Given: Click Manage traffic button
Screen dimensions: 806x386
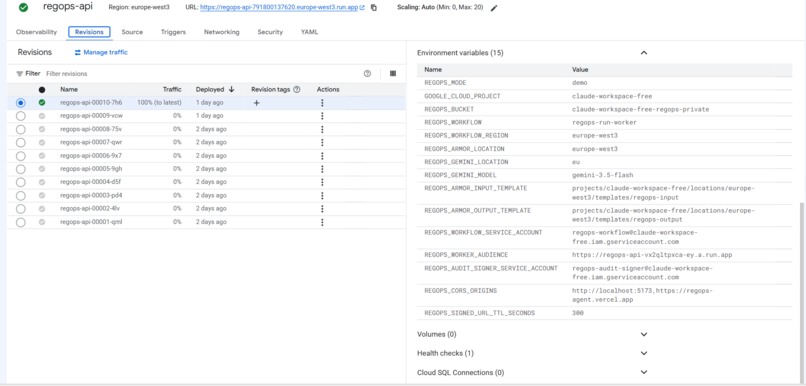Looking at the screenshot, I should tap(101, 52).
